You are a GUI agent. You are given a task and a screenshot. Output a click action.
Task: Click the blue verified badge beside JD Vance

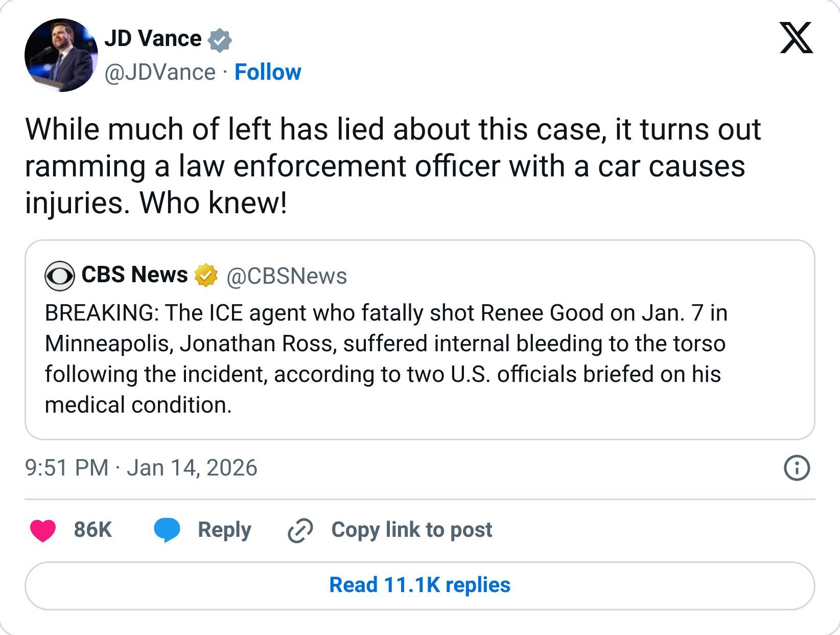pyautogui.click(x=220, y=40)
